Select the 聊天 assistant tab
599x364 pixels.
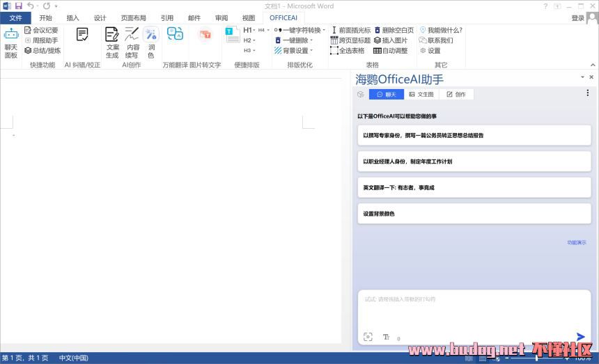pos(387,94)
